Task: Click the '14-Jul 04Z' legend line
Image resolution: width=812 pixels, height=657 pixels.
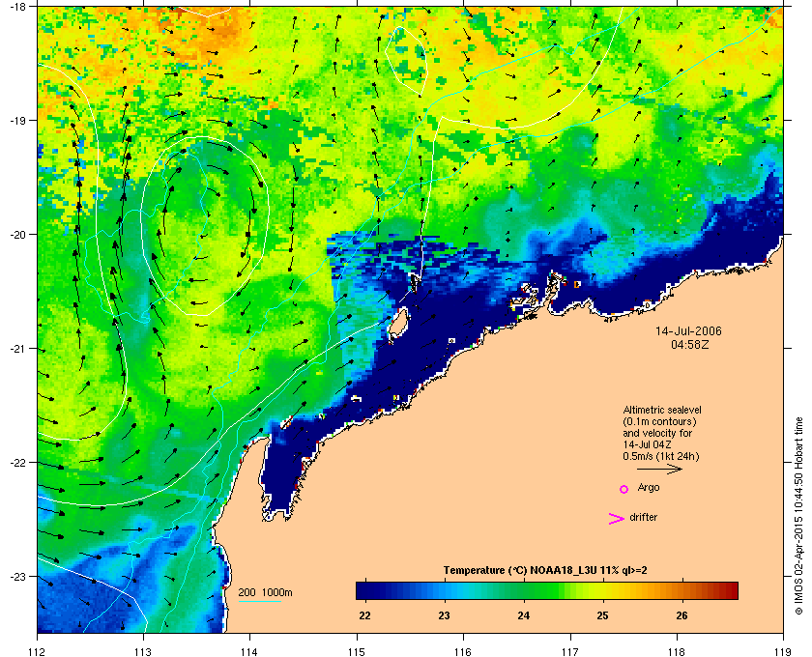Action: 648,444
